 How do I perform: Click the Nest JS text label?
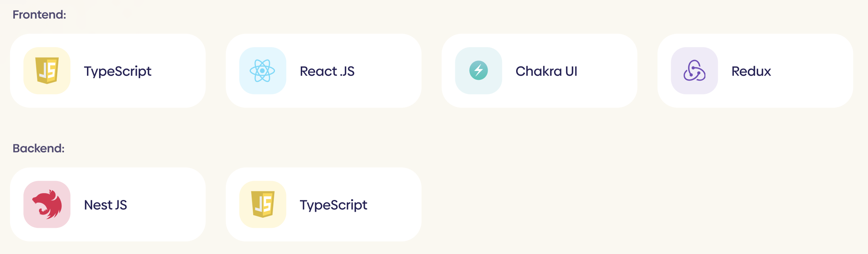click(105, 205)
